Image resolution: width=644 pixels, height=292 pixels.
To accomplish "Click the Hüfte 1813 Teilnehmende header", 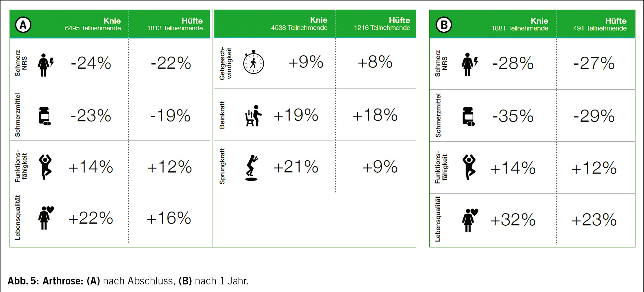I will tap(175, 24).
